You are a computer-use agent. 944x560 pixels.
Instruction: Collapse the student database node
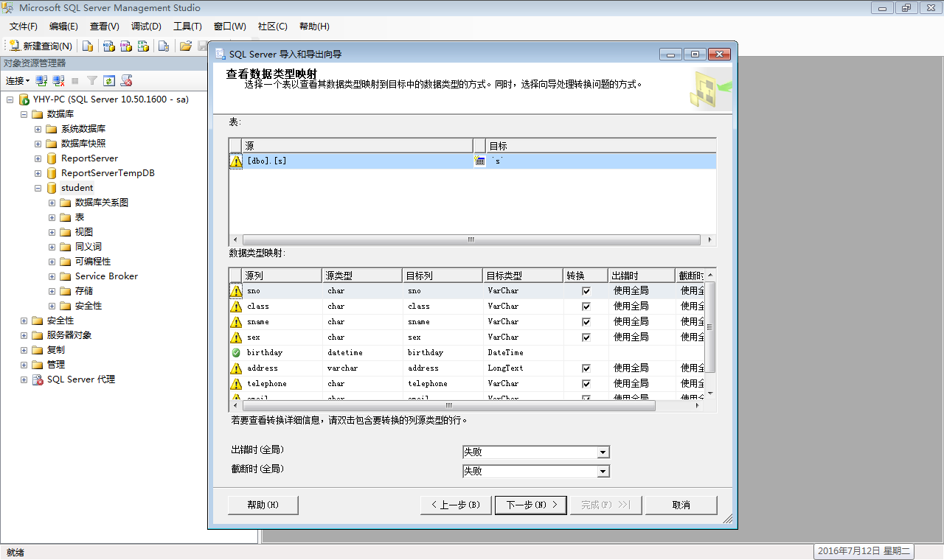pos(38,188)
